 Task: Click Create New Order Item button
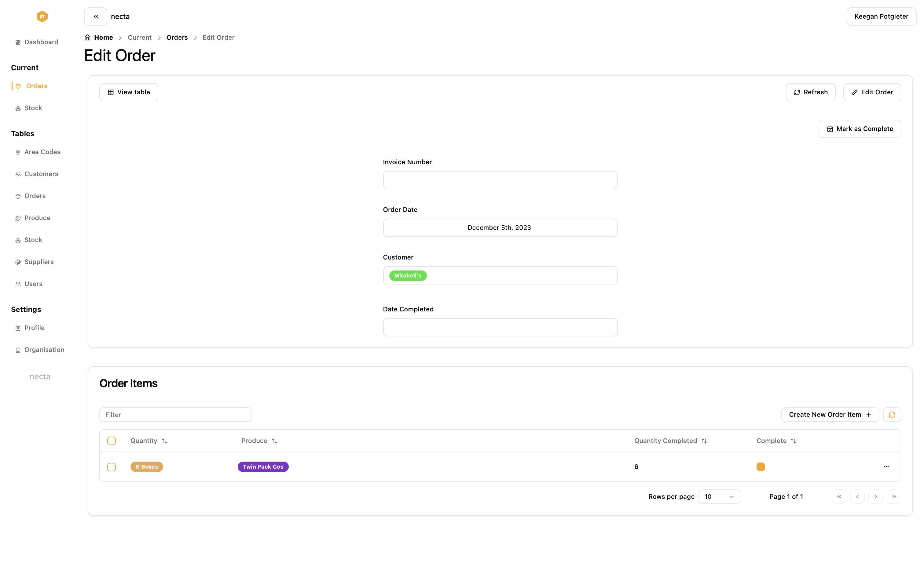pyautogui.click(x=830, y=415)
